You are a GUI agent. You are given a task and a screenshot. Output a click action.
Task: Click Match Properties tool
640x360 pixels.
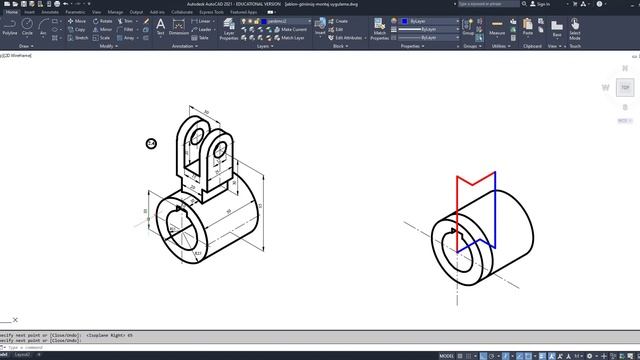click(x=380, y=29)
